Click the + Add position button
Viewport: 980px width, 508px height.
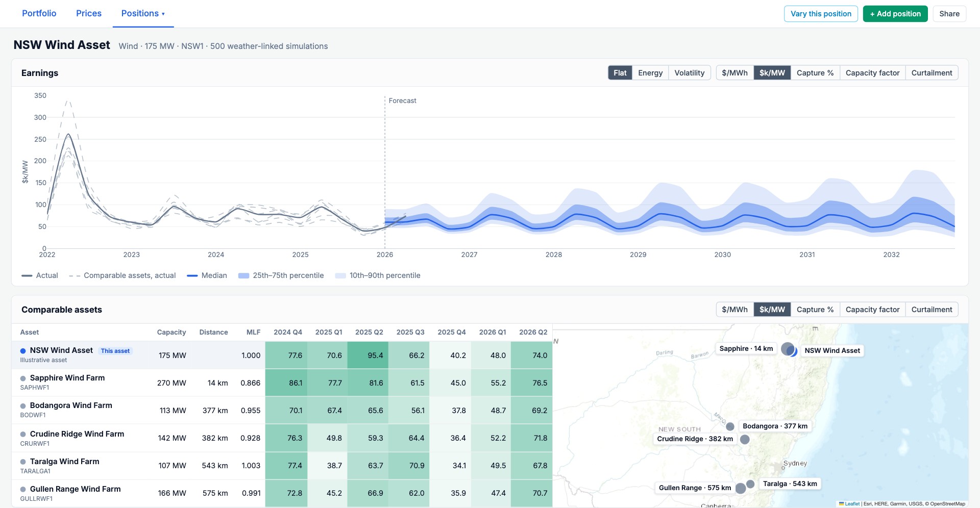[x=895, y=14]
